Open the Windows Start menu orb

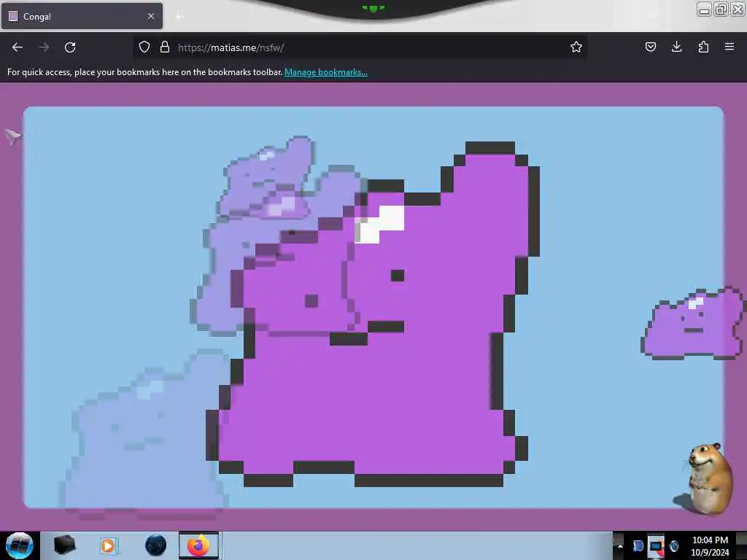(19, 545)
